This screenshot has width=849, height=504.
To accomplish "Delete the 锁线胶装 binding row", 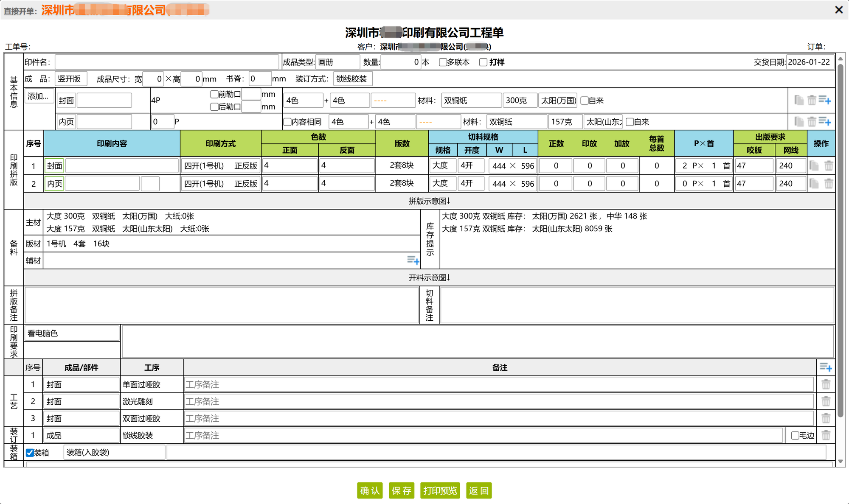I will click(x=826, y=435).
